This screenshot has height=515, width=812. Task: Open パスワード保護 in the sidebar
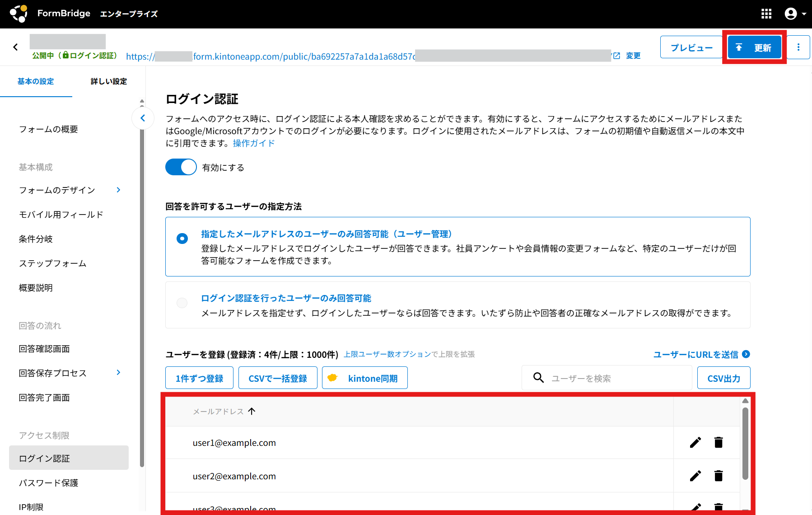49,483
